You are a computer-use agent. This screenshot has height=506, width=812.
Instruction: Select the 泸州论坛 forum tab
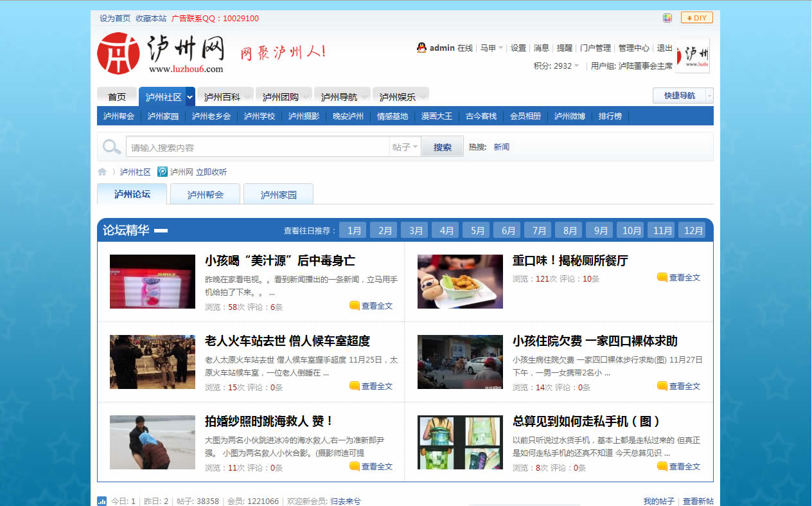tap(132, 194)
